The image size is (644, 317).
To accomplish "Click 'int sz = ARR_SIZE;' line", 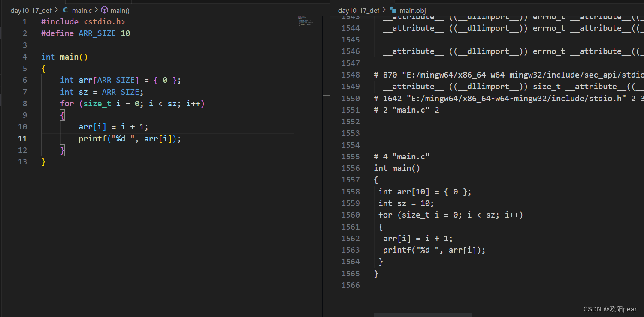I will [102, 92].
